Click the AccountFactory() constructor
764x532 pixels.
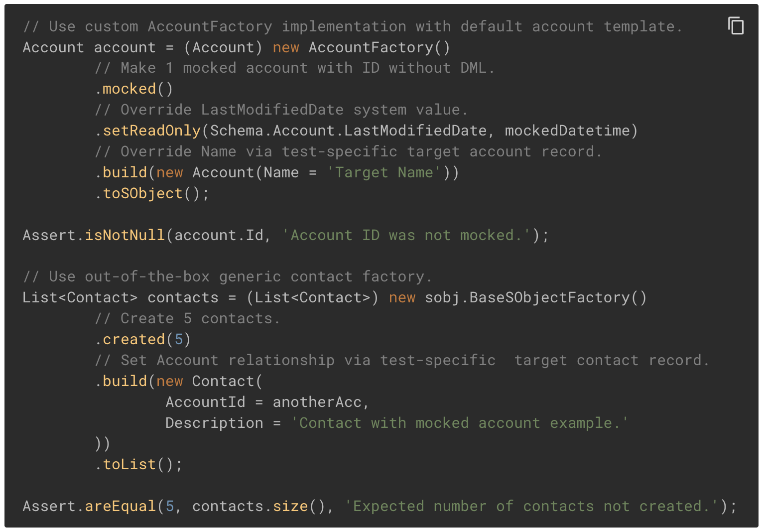tap(379, 47)
